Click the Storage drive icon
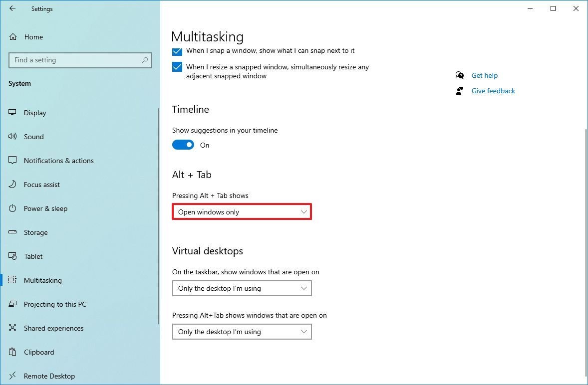Image resolution: width=588 pixels, height=385 pixels. pos(12,232)
